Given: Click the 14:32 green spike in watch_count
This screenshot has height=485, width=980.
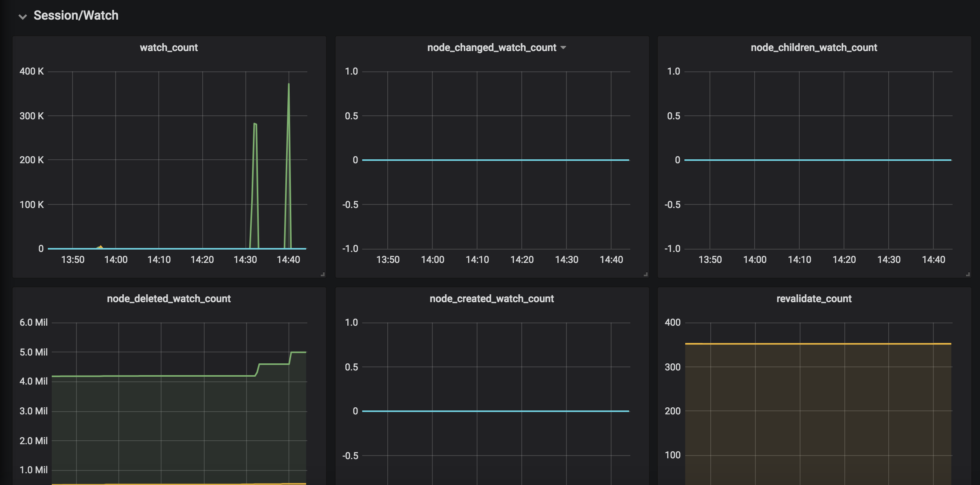Looking at the screenshot, I should [255, 124].
